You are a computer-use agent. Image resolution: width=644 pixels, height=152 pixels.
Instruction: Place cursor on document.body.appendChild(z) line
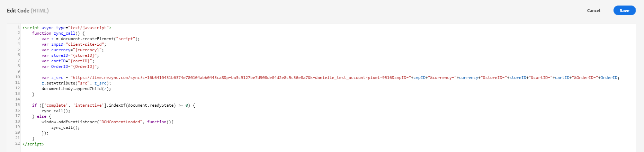click(76, 89)
